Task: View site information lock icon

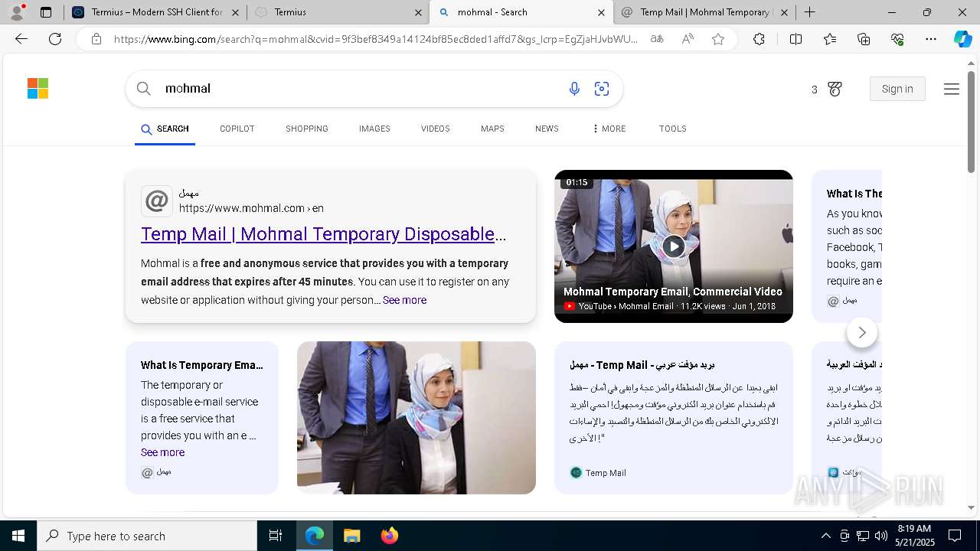Action: tap(96, 39)
